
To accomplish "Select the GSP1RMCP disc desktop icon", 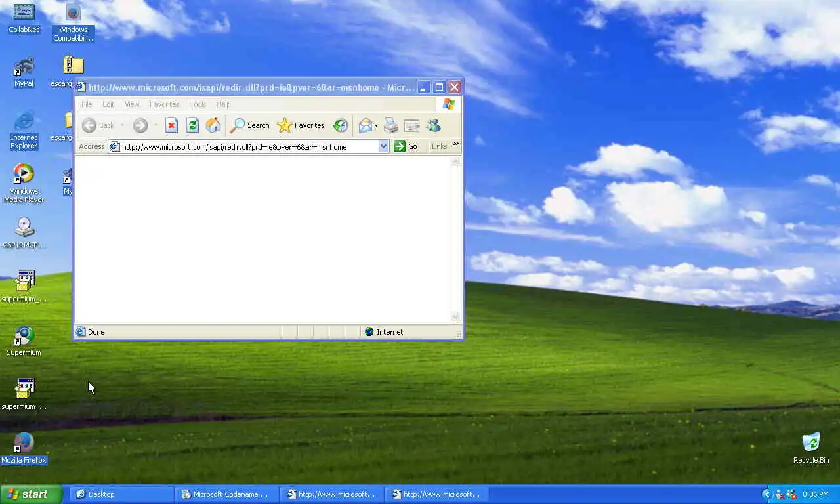I will [x=24, y=234].
